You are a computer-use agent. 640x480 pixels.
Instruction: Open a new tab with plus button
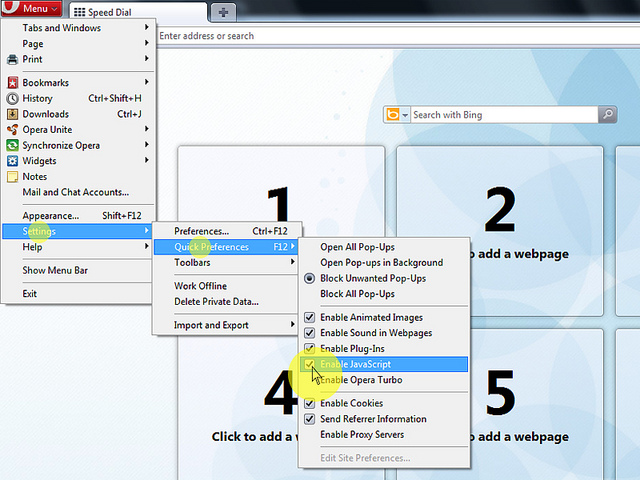coord(222,12)
